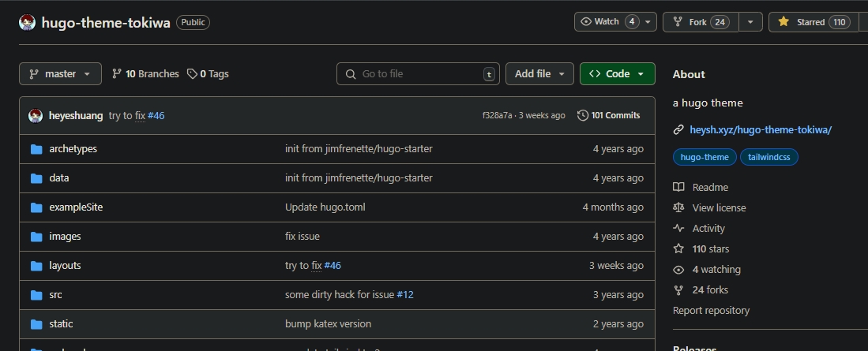
Task: Click the tag icon beside Tags
Action: tap(192, 74)
